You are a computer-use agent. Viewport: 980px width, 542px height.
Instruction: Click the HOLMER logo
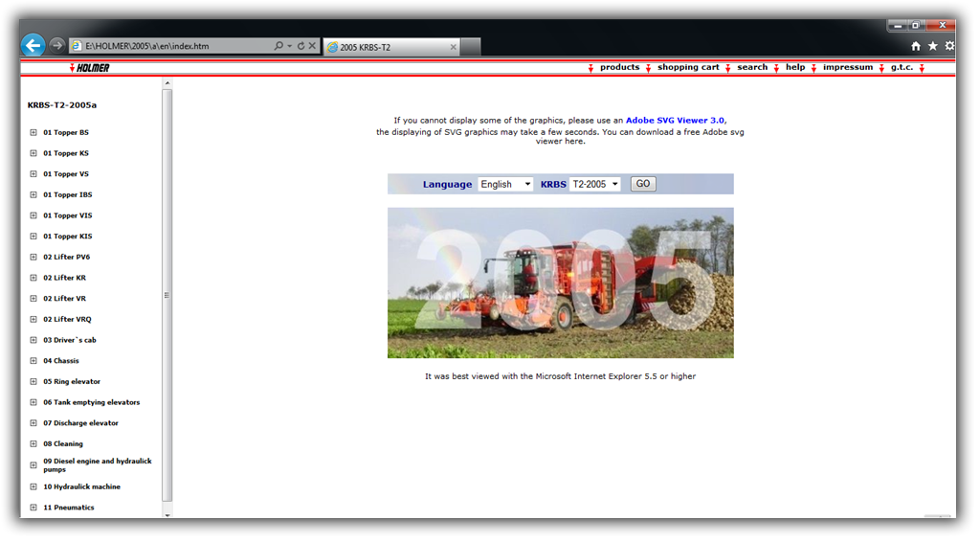[89, 68]
